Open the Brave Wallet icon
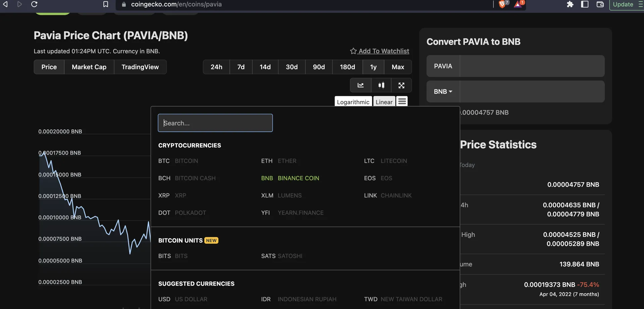The image size is (644, 309). click(x=600, y=4)
